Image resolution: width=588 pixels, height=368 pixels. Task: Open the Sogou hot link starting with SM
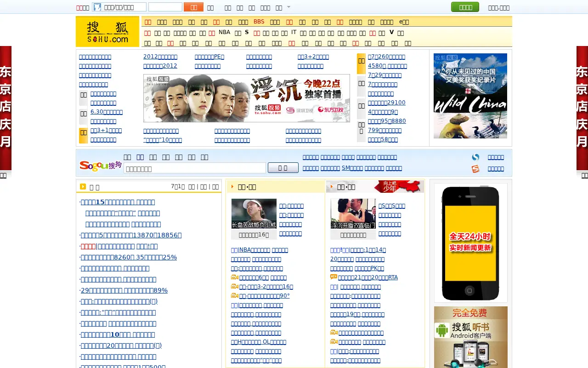(x=352, y=168)
